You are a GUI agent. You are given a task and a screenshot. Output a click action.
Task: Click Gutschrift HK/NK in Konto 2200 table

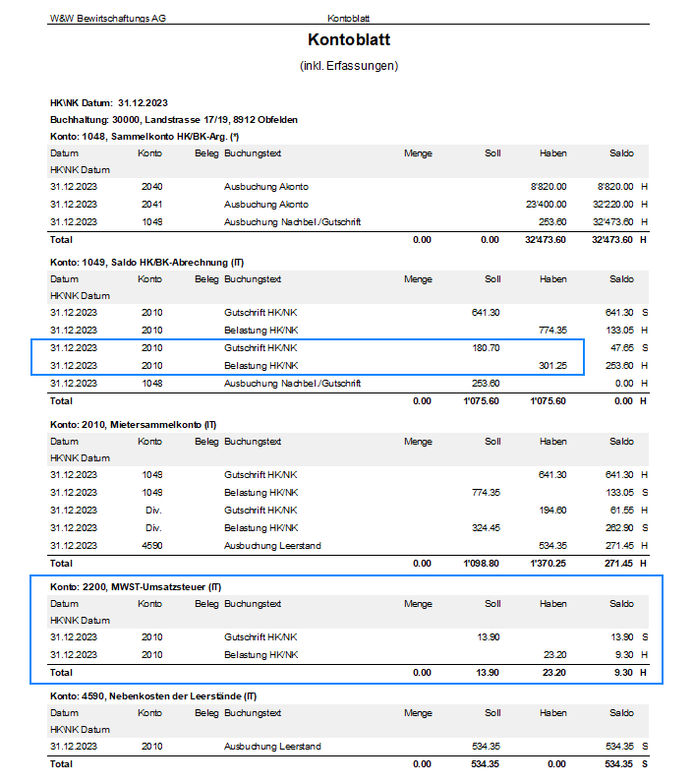260,637
